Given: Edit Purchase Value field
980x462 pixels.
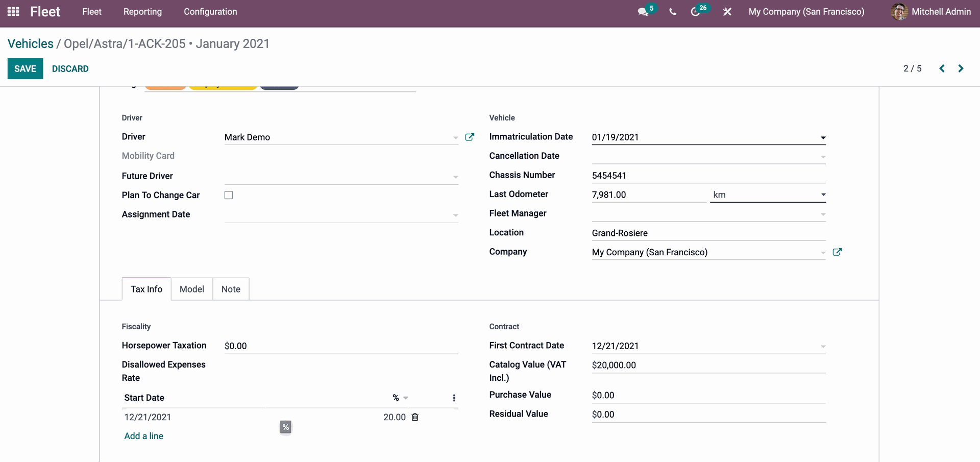Looking at the screenshot, I should (x=709, y=395).
